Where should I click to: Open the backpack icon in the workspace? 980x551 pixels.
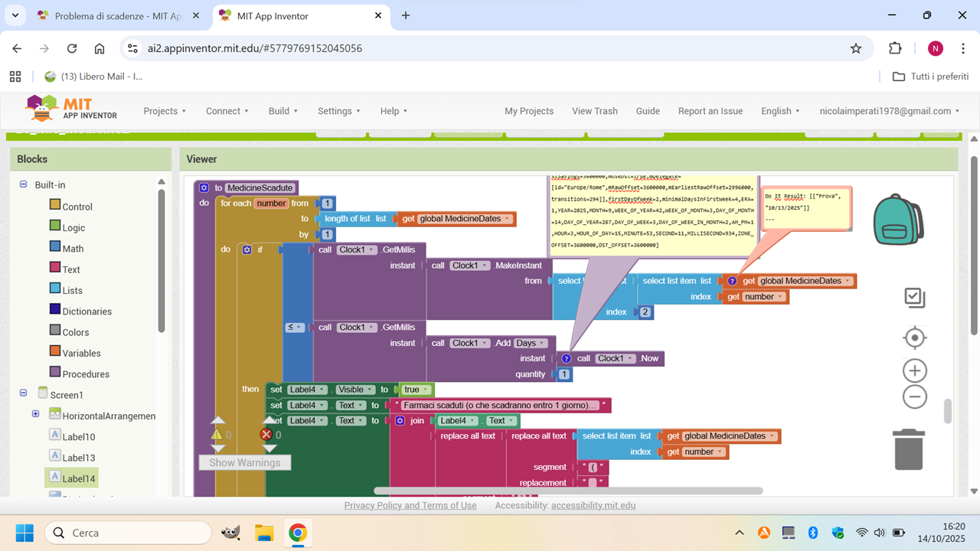tap(898, 219)
